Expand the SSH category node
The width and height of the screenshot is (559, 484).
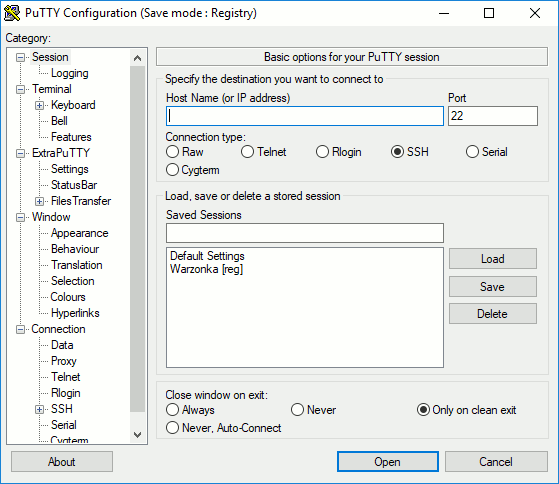click(39, 410)
